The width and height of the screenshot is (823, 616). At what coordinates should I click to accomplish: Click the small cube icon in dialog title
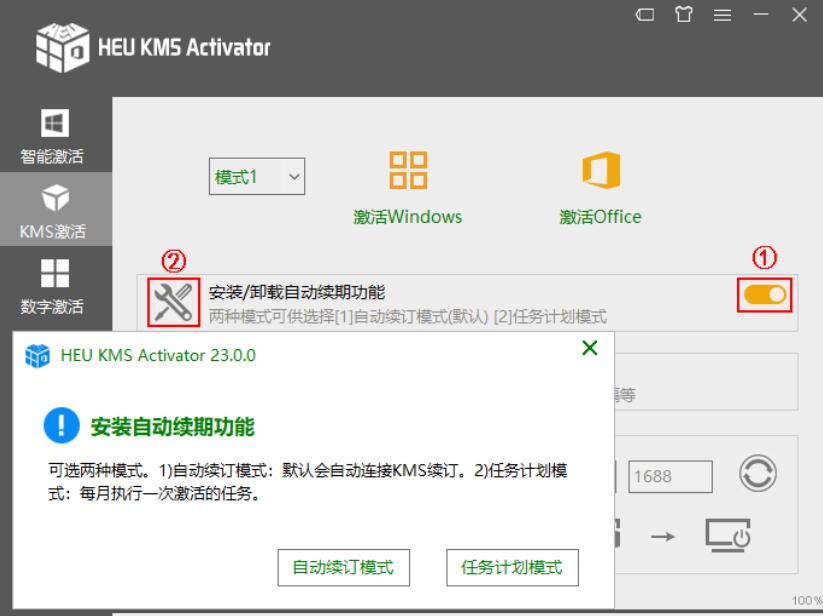coord(37,356)
